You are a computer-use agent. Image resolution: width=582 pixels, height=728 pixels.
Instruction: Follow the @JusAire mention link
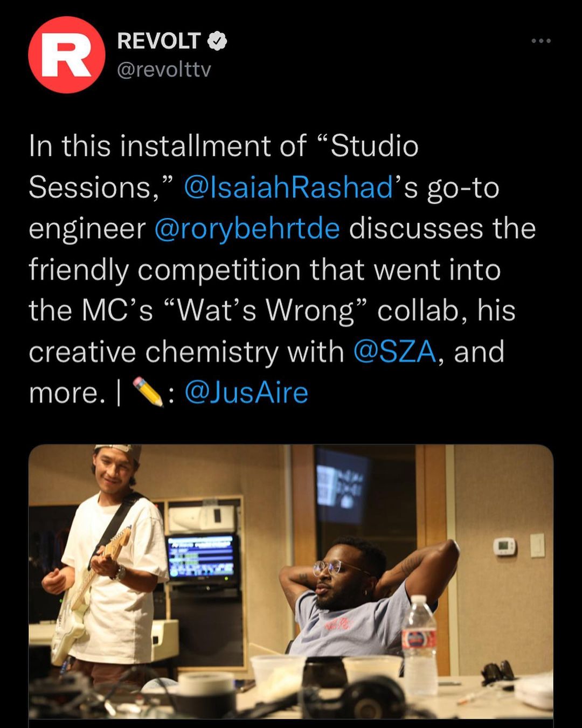point(246,392)
